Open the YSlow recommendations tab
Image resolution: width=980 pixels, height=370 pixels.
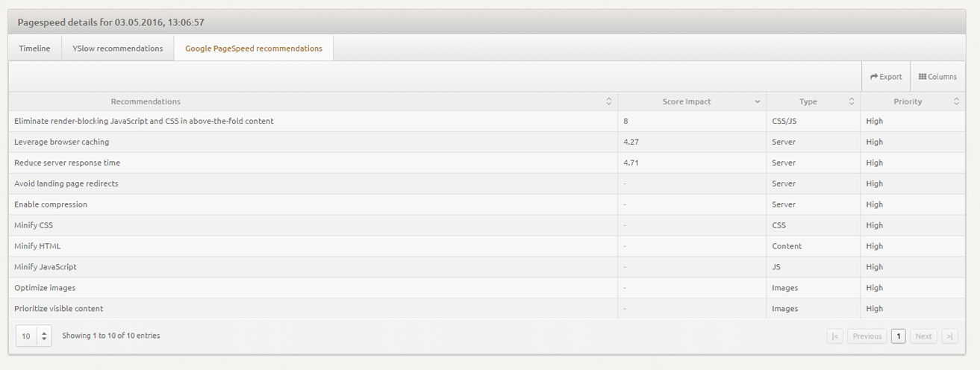(x=118, y=48)
